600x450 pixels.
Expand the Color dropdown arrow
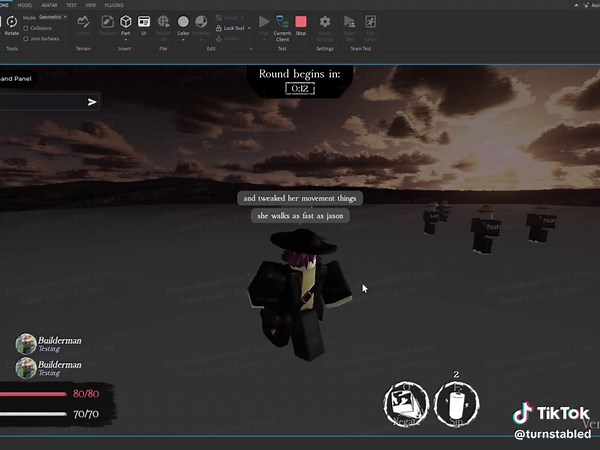coord(183,39)
